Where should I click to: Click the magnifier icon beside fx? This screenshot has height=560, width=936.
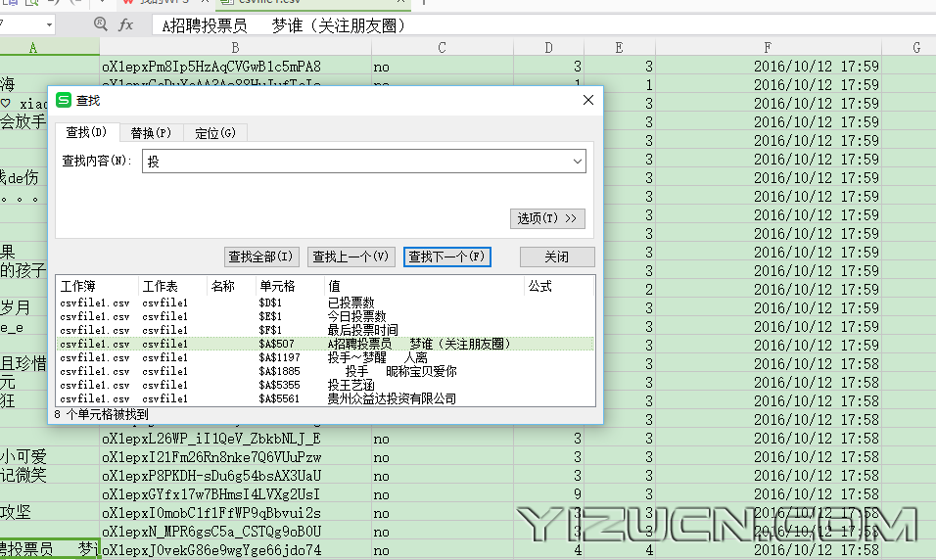100,24
